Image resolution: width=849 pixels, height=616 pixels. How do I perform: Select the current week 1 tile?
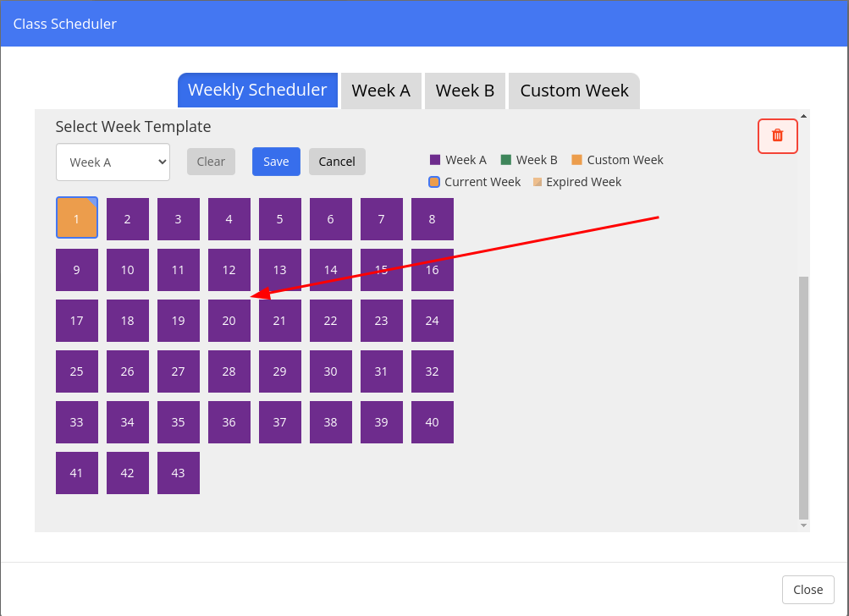pos(77,217)
